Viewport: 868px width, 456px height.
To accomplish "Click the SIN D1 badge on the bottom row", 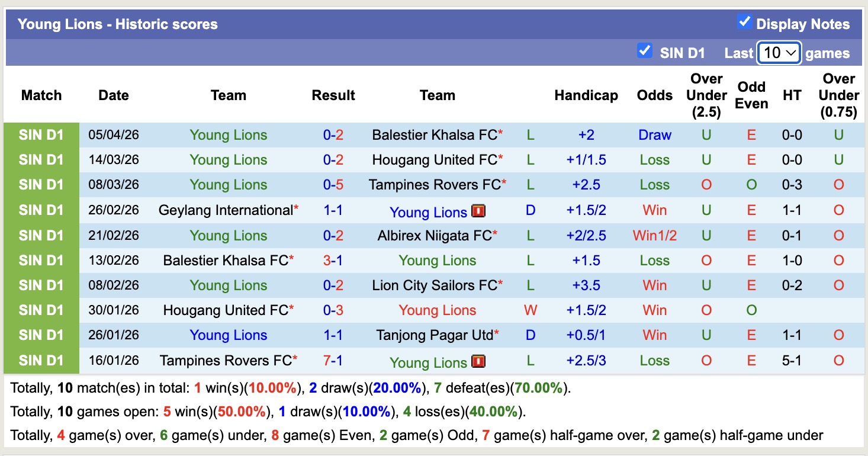I will coord(41,360).
